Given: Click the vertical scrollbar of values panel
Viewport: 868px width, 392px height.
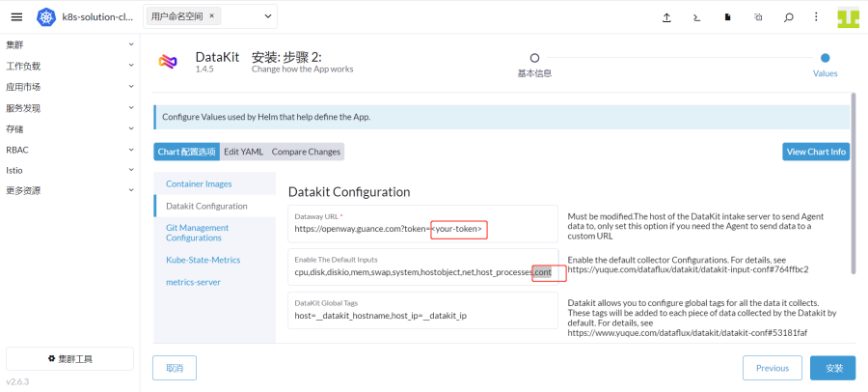Looking at the screenshot, I should tap(854, 183).
